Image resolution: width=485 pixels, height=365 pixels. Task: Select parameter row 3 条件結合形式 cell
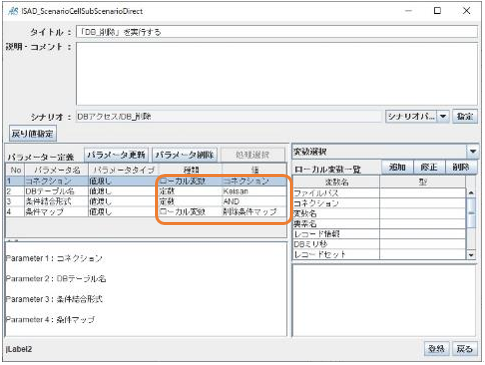pos(56,201)
